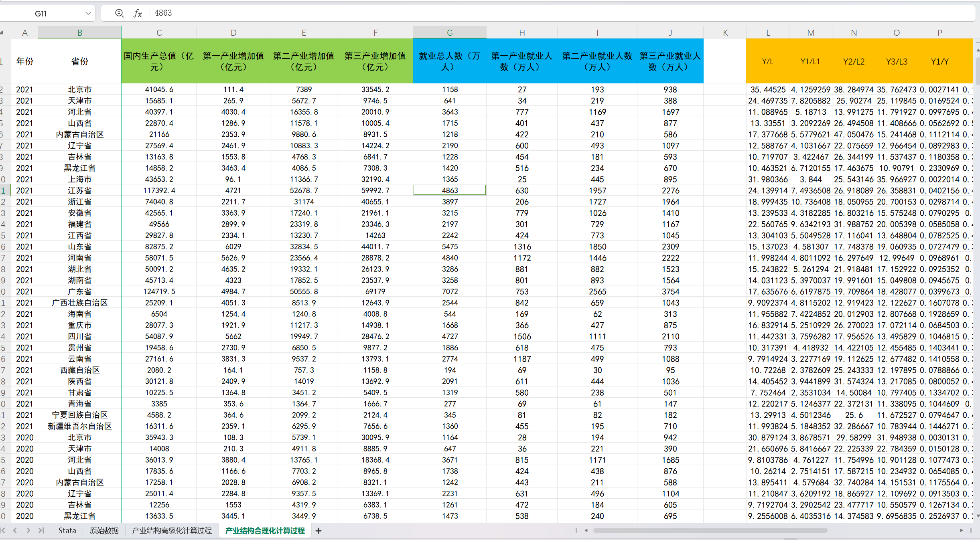980x540 pixels.
Task: Click the 2021 江苏省 province cell
Action: (79, 190)
